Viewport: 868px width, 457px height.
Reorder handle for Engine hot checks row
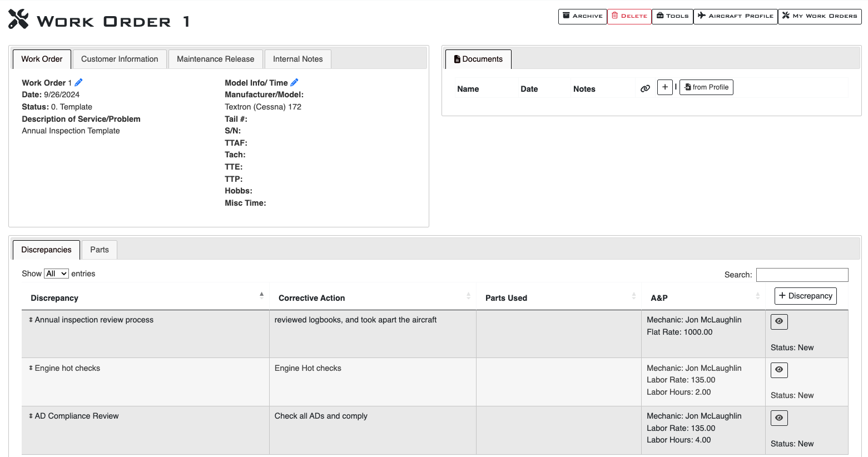31,368
